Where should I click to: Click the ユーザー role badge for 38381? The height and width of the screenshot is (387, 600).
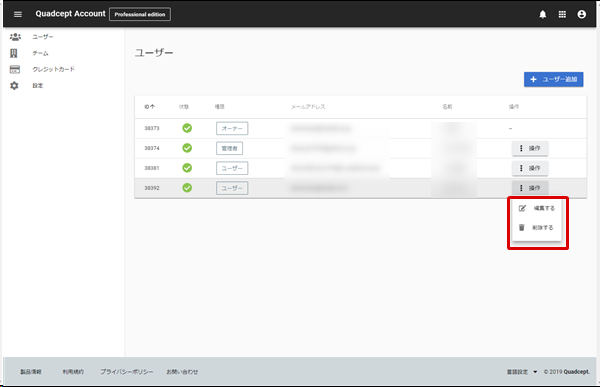point(232,168)
